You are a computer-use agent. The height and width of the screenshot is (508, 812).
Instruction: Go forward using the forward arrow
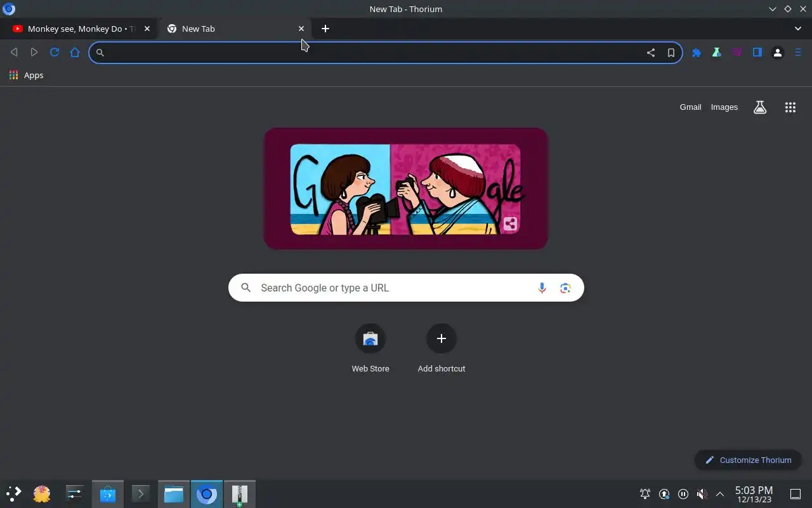tap(34, 52)
